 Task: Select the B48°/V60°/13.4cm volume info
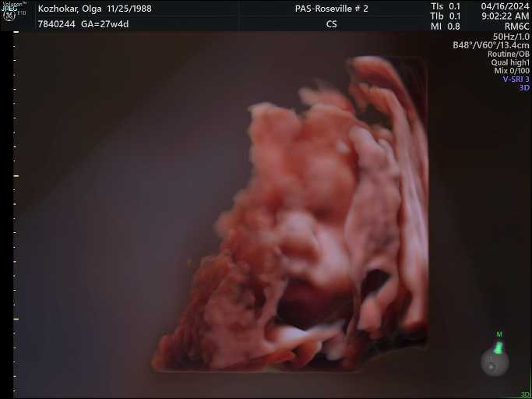pyautogui.click(x=491, y=45)
